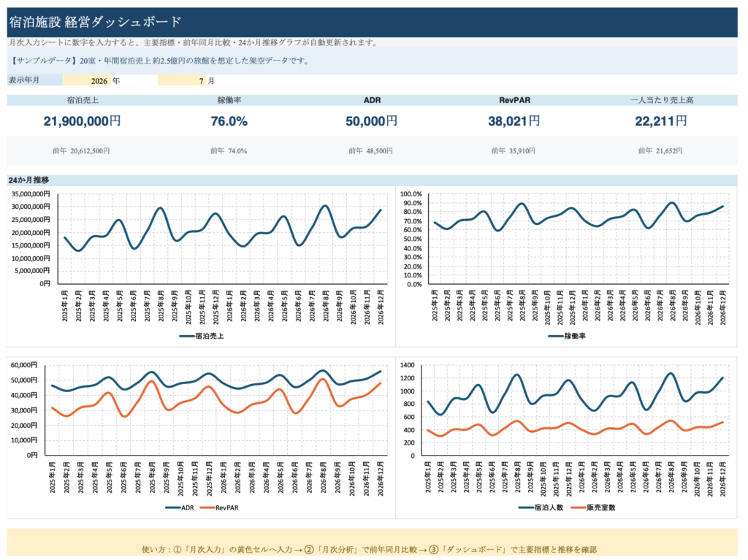Viewport: 748px width, 560px height.
Task: Click the 前年 74.0% comparison text
Action: point(229,150)
